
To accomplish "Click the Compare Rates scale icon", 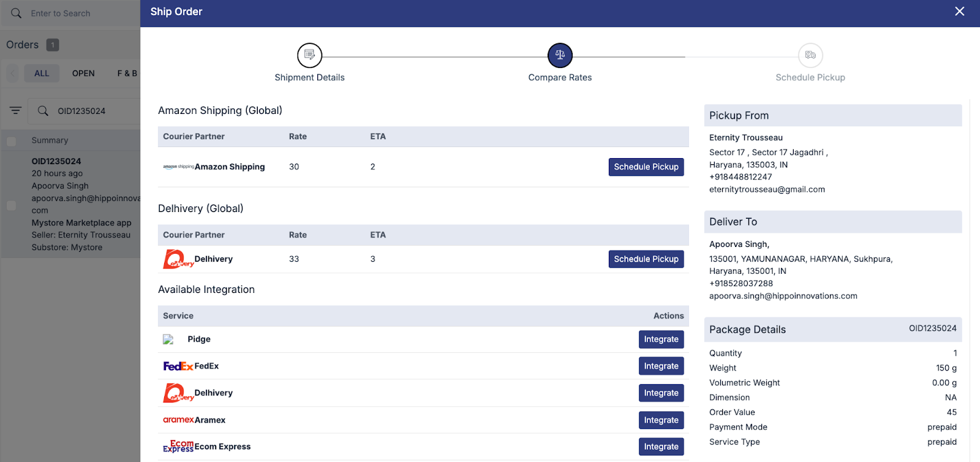I will [560, 55].
